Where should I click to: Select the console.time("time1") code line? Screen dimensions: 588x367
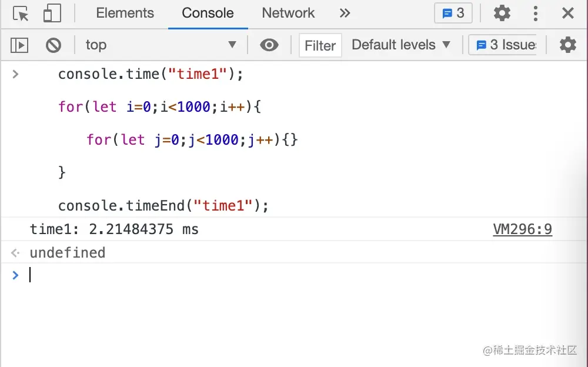point(151,74)
